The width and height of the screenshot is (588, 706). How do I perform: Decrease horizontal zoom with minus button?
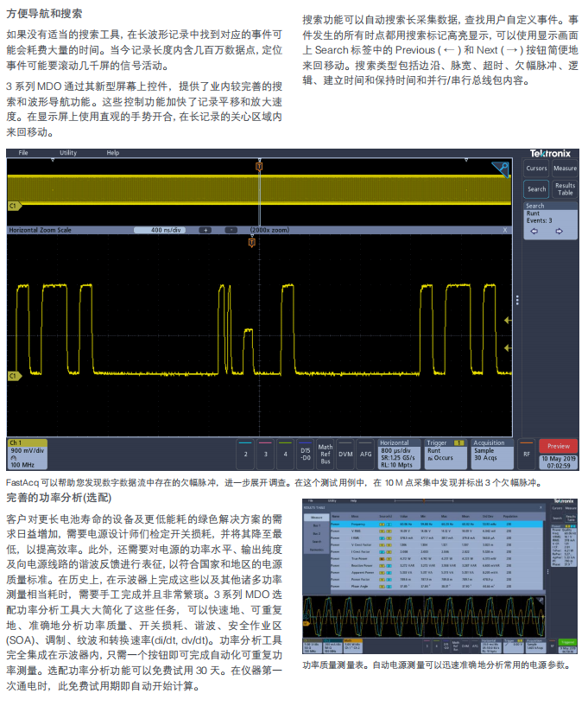pos(231,230)
